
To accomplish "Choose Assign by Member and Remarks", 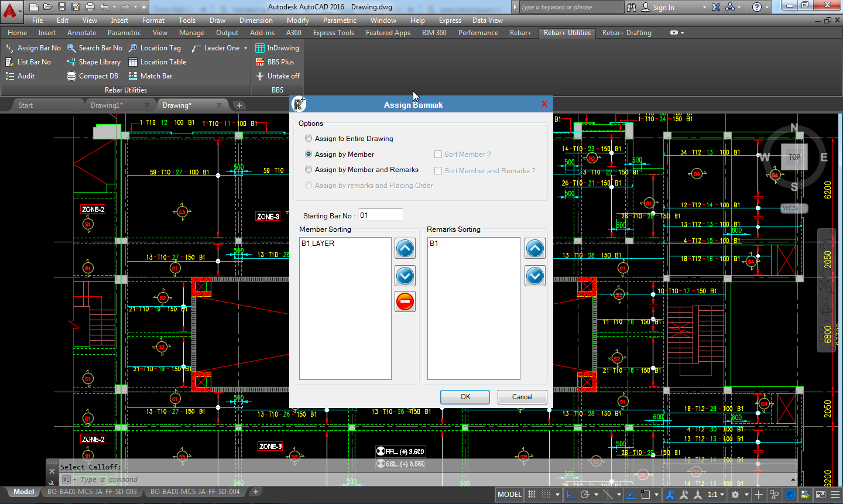I will pos(309,170).
